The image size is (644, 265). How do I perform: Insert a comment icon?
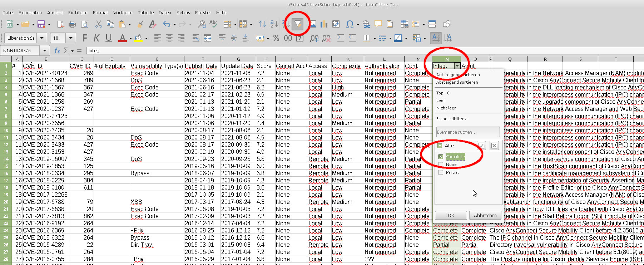click(x=378, y=24)
